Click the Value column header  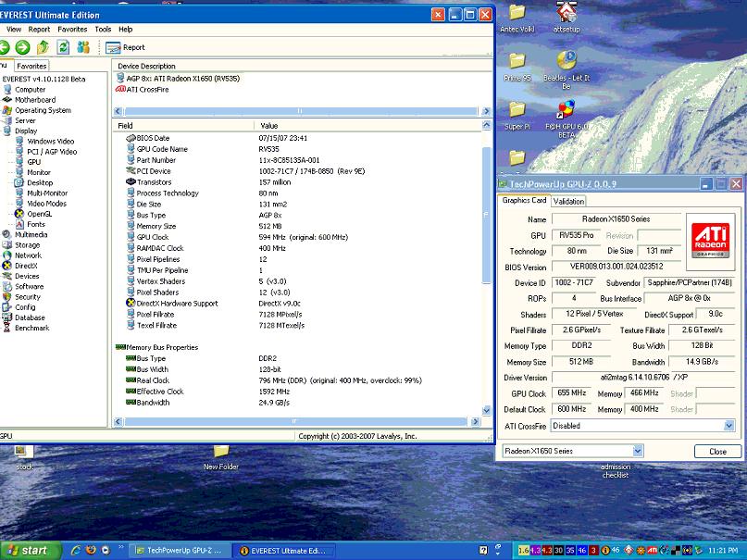click(367, 126)
